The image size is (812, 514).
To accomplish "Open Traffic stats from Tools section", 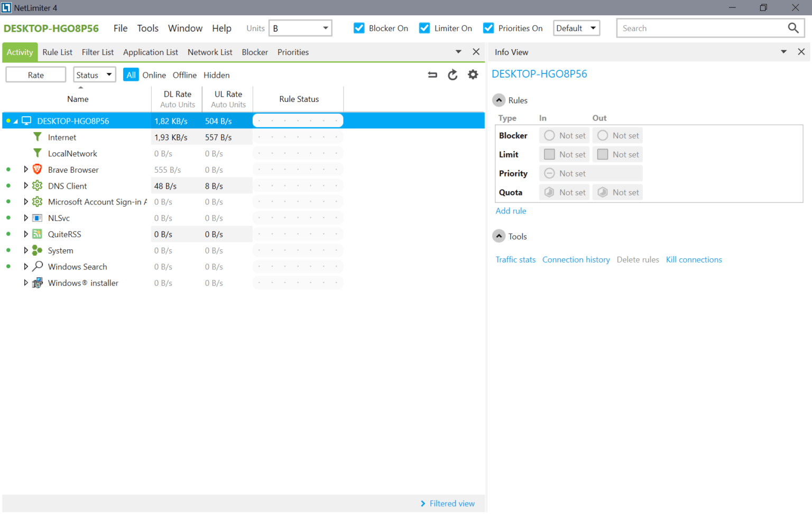I will click(x=515, y=259).
